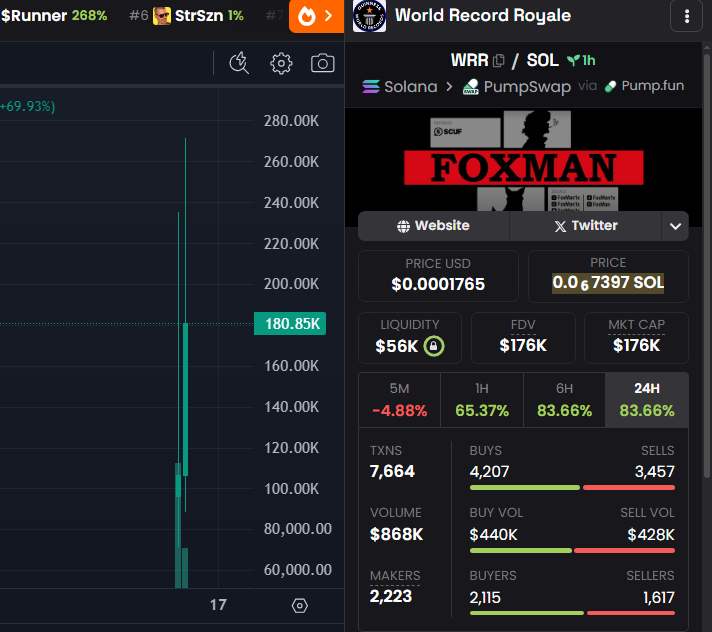
Task: Click the 17 date label on time axis
Action: pyautogui.click(x=218, y=605)
